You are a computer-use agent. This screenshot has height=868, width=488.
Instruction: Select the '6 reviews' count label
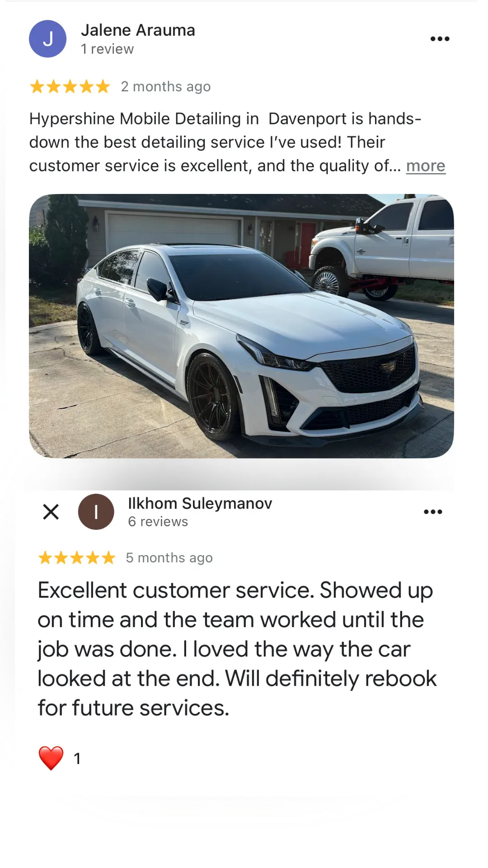pos(158,522)
